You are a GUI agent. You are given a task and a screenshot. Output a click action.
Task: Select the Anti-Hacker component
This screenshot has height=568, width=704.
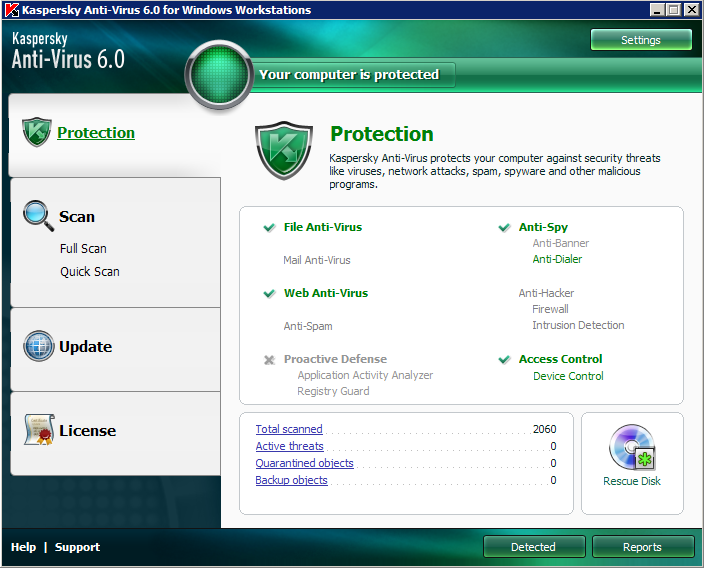point(546,293)
